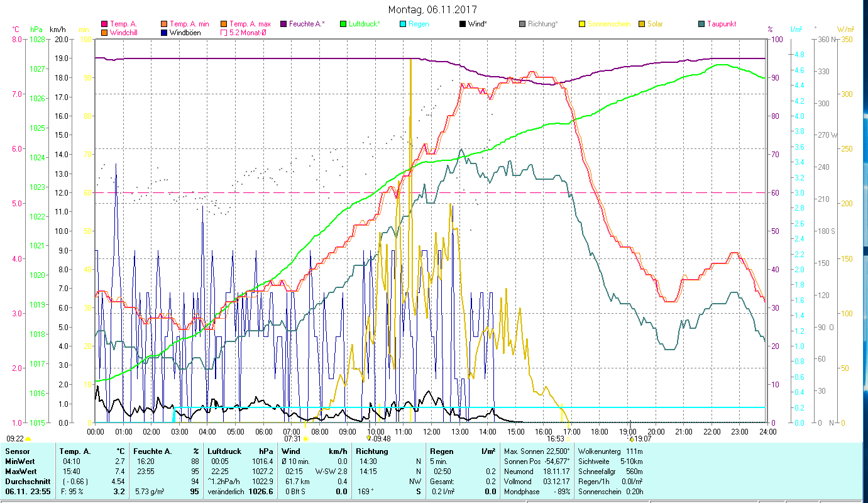Click the Temp. A. pink legend swatch
Image resolution: width=868 pixels, height=503 pixels.
point(104,24)
